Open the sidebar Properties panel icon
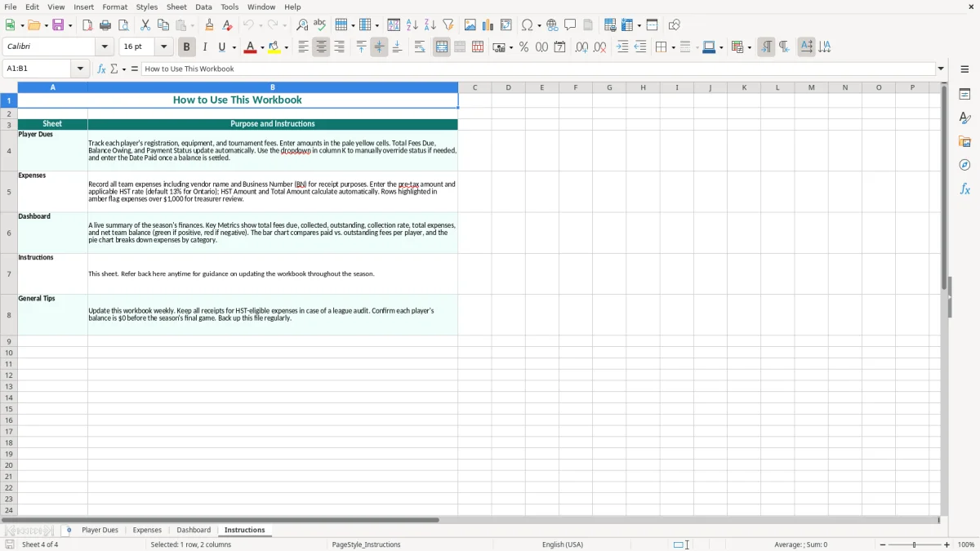The height and width of the screenshot is (551, 980). 964,94
